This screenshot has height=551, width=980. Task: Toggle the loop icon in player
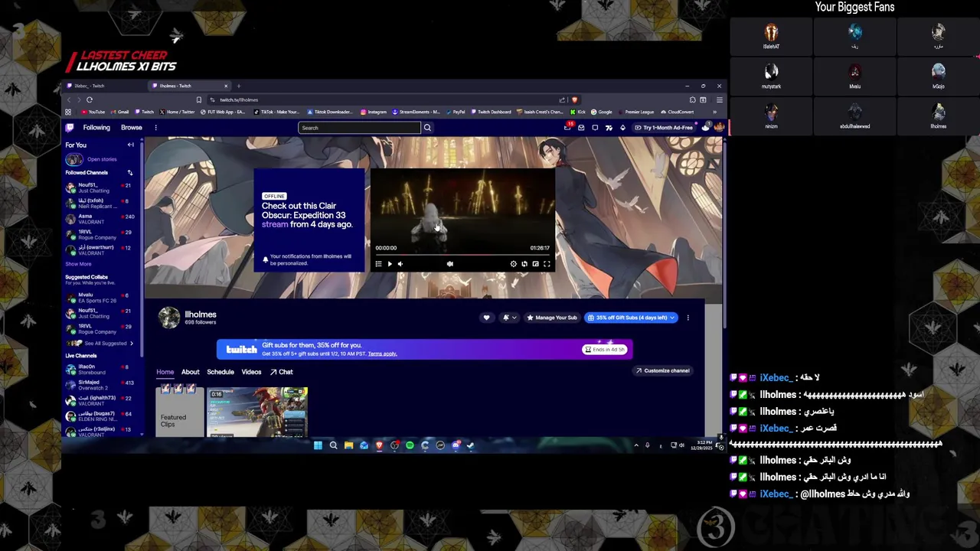(x=524, y=264)
